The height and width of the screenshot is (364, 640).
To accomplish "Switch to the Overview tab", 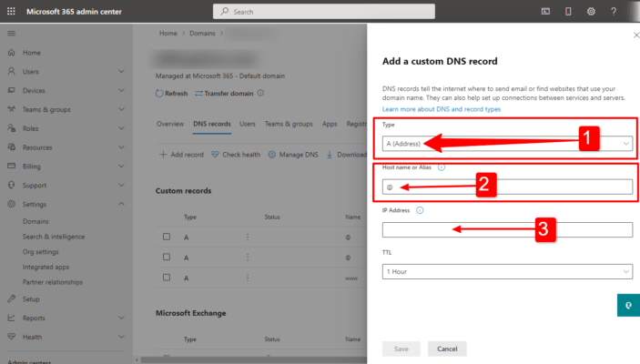I will 170,123.
